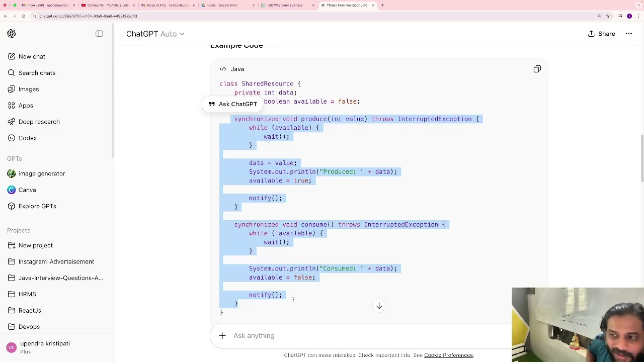The image size is (644, 362).
Task: Click the Share button
Action: (602, 34)
